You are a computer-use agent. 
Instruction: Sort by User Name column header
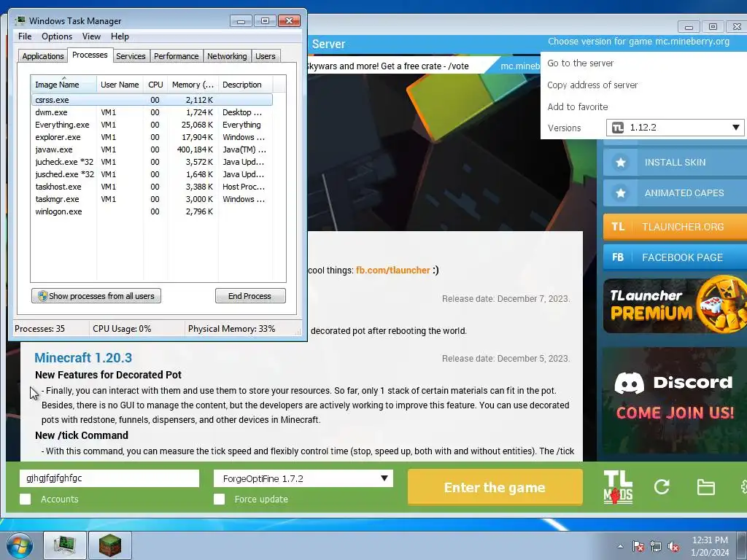click(x=120, y=85)
